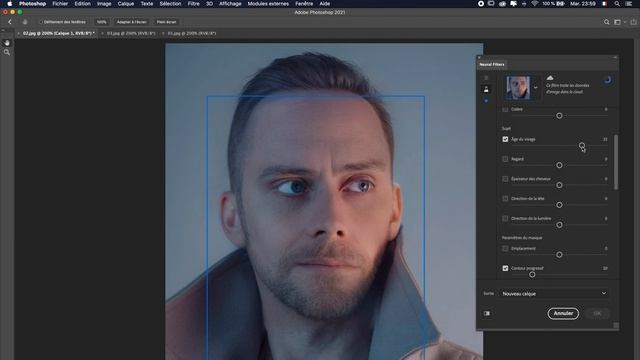
Task: Click the cloud icon in Neural Filters
Action: [550, 78]
